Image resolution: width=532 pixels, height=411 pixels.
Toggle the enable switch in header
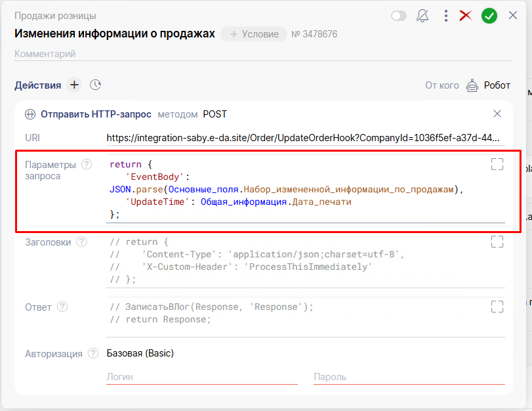pyautogui.click(x=399, y=16)
